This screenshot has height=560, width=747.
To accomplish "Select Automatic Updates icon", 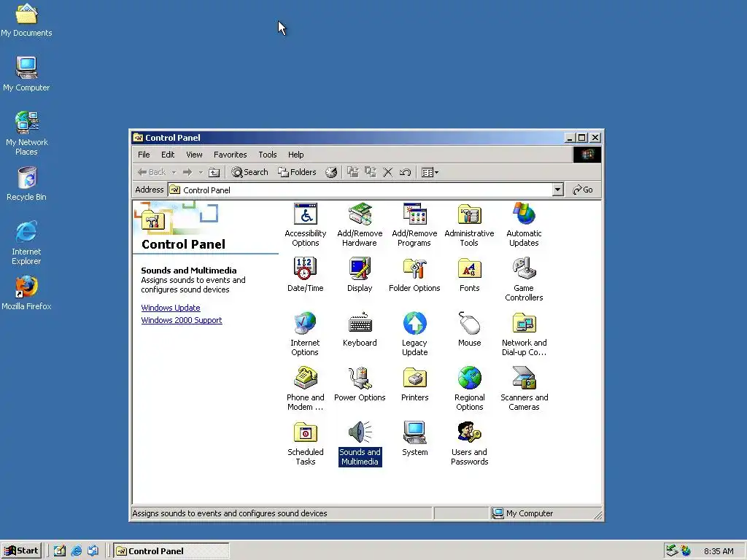I will [524, 225].
